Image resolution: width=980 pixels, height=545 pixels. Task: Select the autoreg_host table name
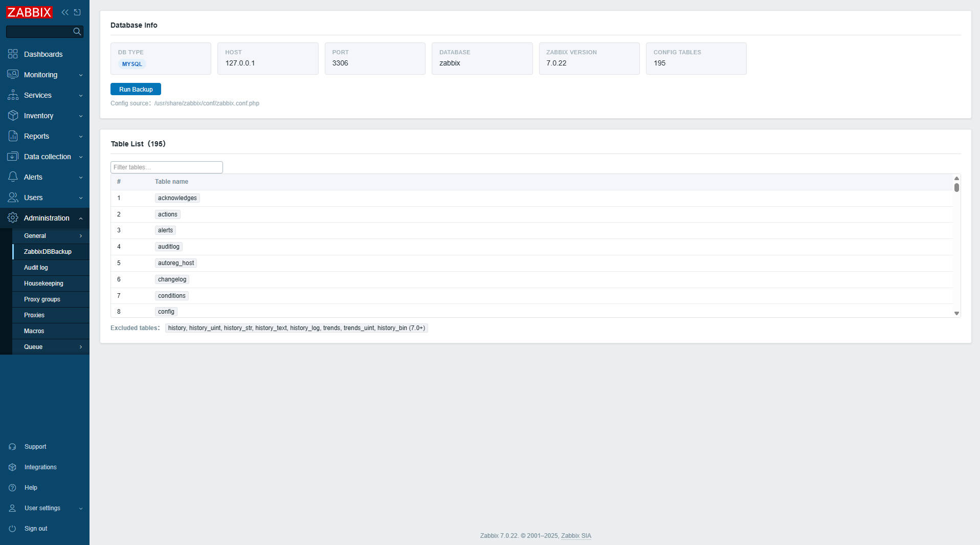(175, 263)
